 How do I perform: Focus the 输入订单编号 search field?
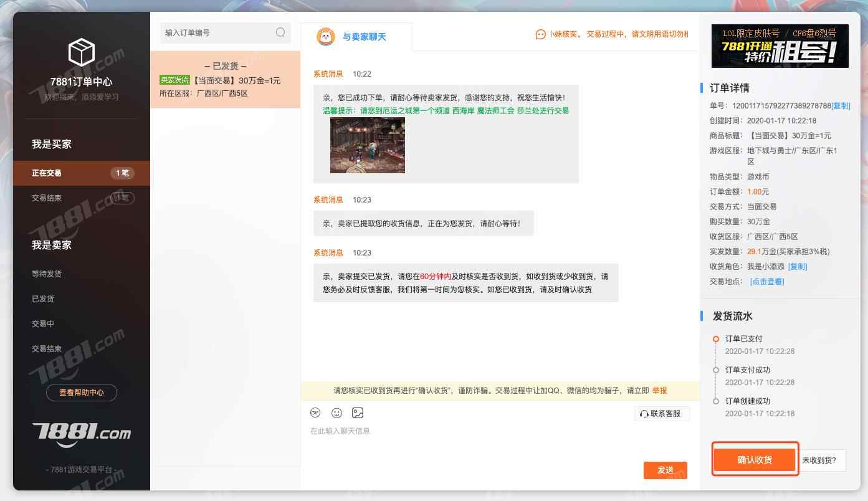point(226,32)
